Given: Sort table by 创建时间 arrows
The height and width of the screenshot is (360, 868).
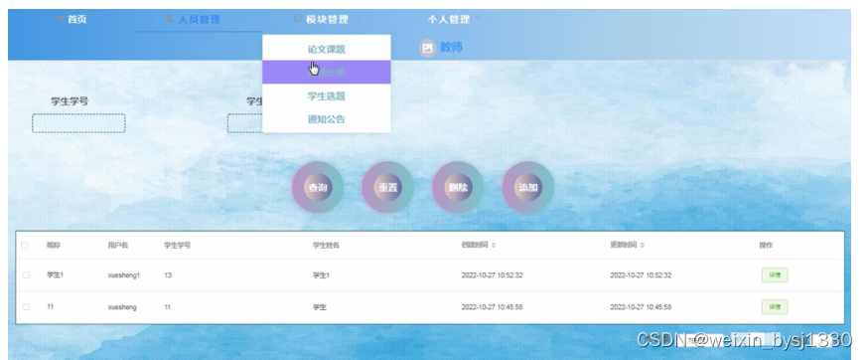Looking at the screenshot, I should pyautogui.click(x=494, y=246).
